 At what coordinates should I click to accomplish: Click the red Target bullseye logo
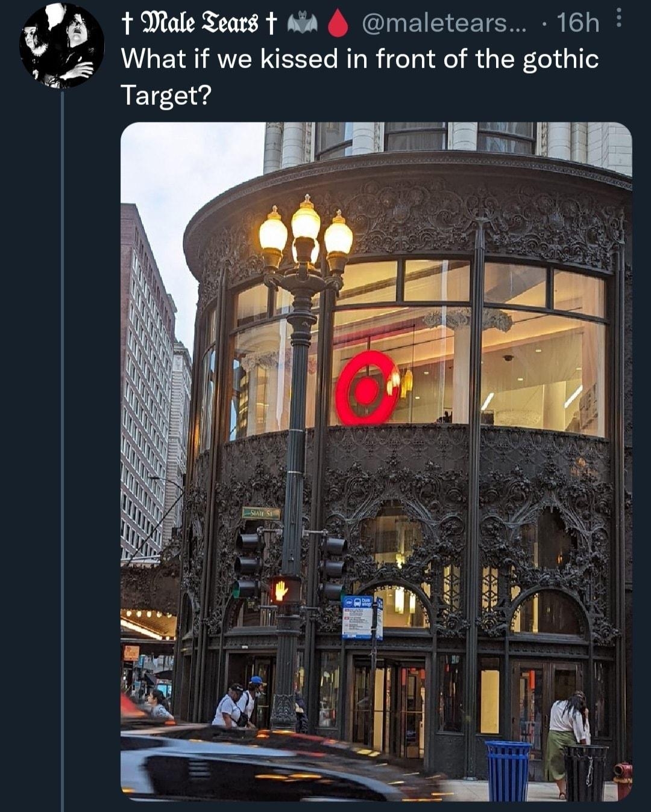point(366,389)
